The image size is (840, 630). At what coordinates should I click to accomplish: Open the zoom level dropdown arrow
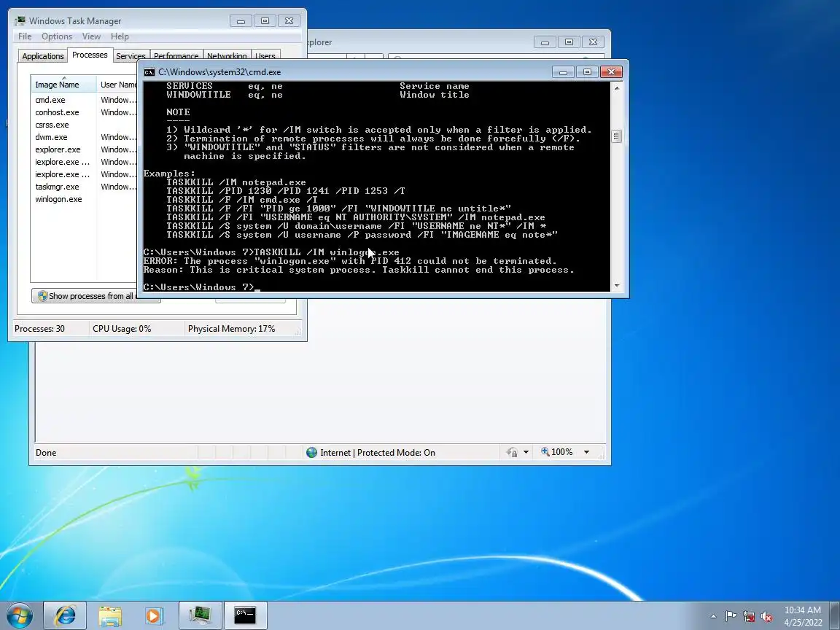(x=586, y=452)
